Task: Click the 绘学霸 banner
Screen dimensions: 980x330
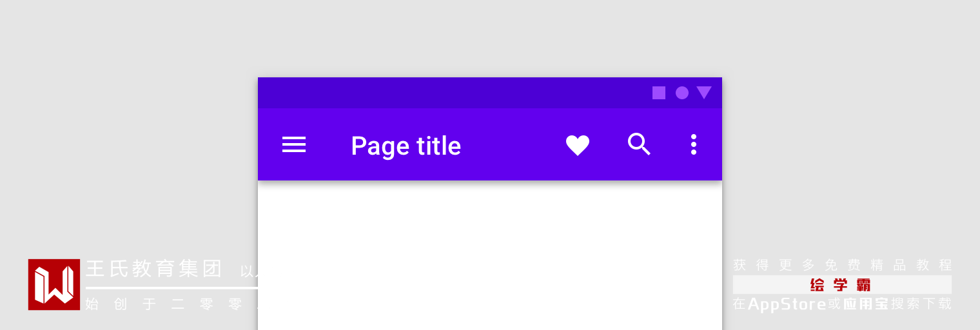Action: tap(841, 285)
